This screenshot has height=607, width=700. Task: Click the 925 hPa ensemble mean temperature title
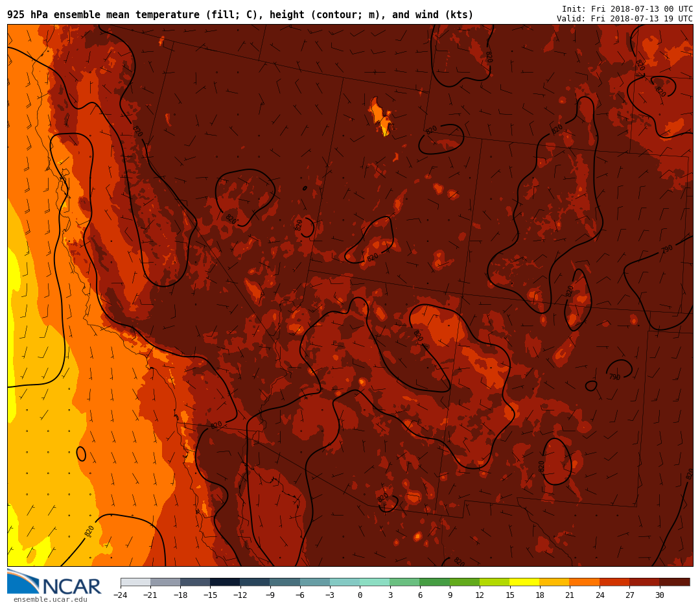point(240,15)
